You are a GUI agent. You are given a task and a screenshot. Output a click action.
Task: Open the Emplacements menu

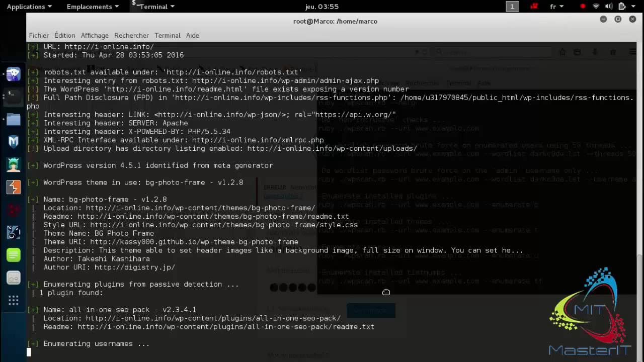point(93,7)
